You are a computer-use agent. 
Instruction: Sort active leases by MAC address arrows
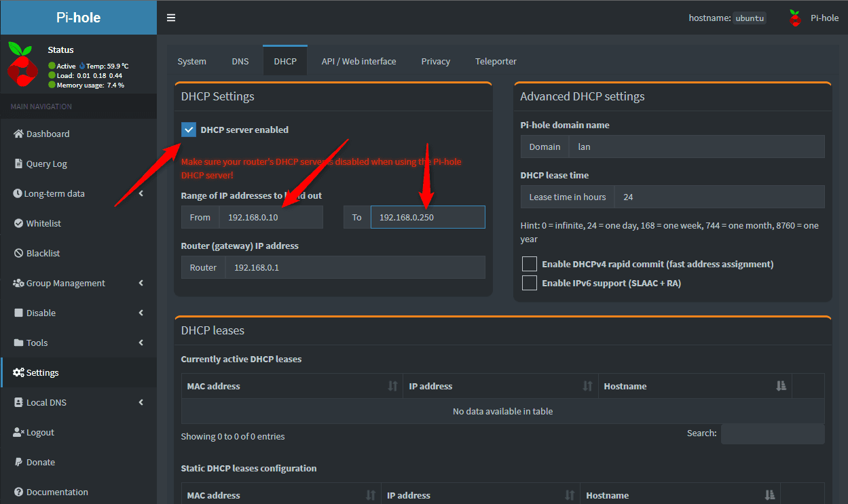[392, 386]
